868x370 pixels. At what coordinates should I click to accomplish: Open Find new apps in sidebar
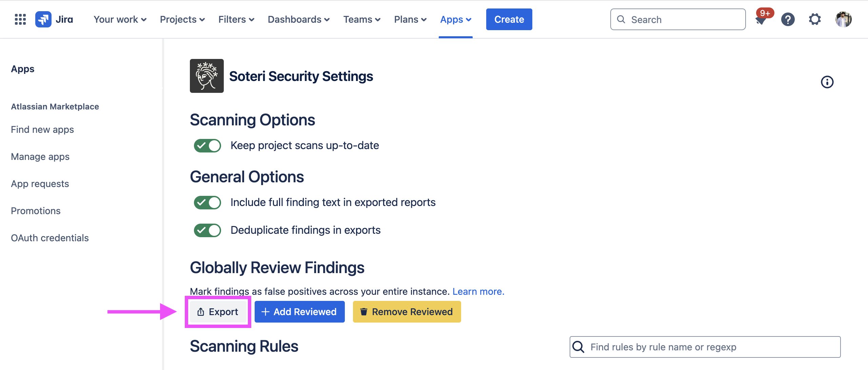42,129
